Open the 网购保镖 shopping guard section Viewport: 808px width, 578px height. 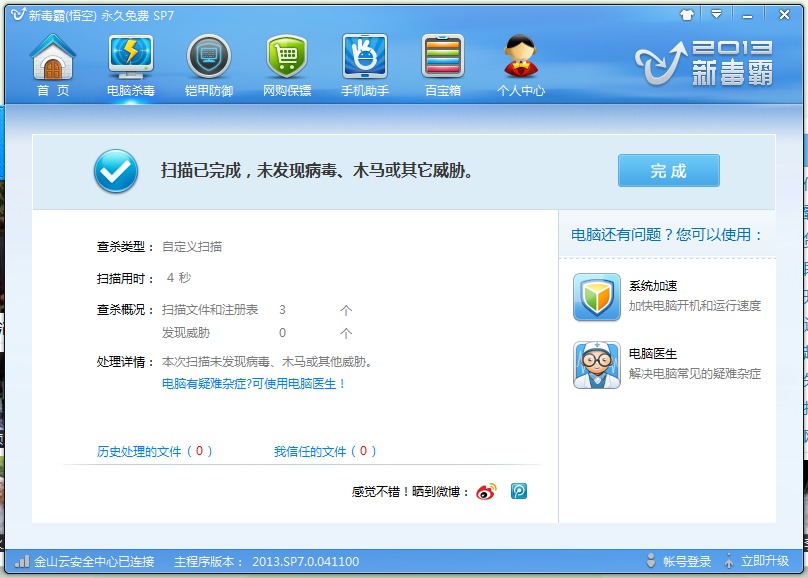click(287, 65)
